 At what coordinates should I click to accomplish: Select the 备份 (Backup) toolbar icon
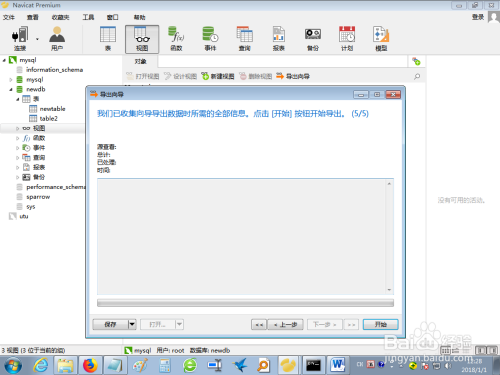point(313,39)
